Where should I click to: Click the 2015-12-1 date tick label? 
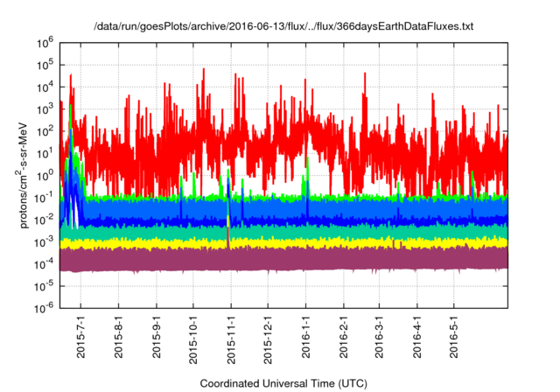[x=268, y=339]
